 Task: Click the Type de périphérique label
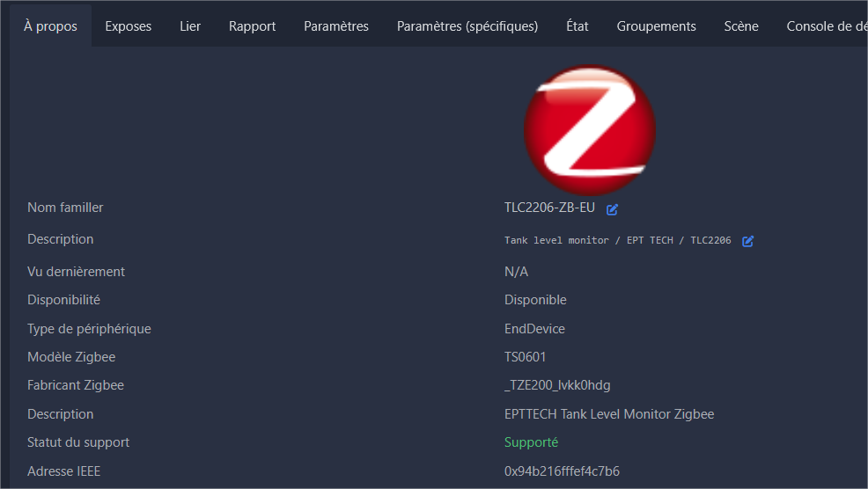[x=89, y=329]
